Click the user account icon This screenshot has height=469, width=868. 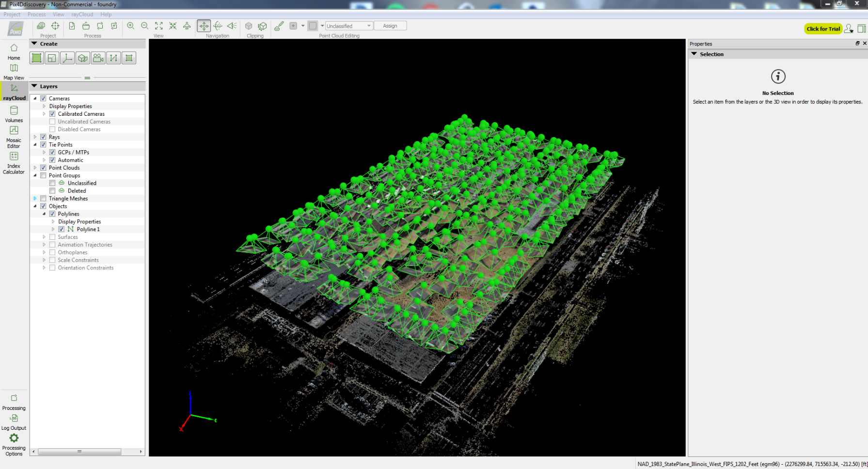849,29
